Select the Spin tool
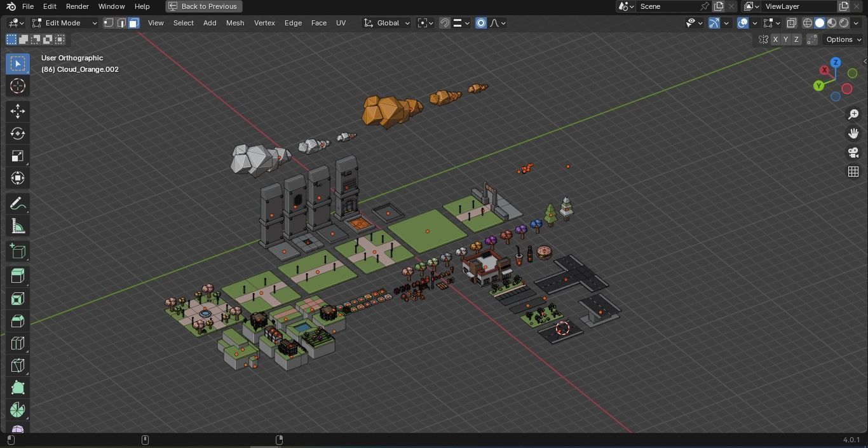This screenshot has height=448, width=868. pyautogui.click(x=18, y=411)
